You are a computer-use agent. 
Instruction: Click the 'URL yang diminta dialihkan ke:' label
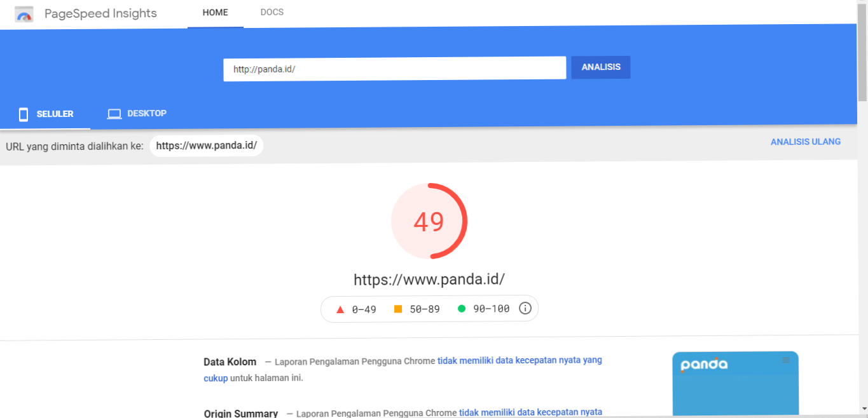(74, 146)
